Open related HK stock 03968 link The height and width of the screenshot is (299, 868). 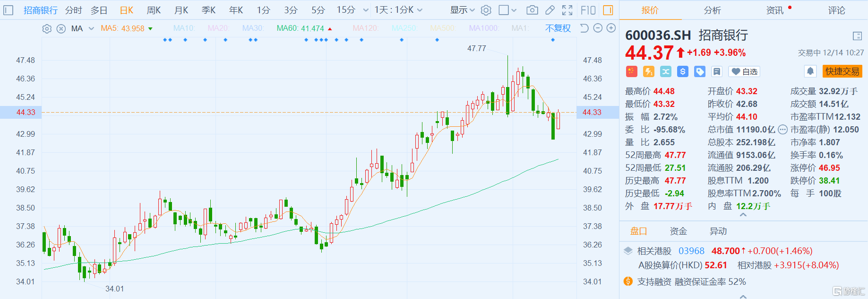tap(691, 251)
